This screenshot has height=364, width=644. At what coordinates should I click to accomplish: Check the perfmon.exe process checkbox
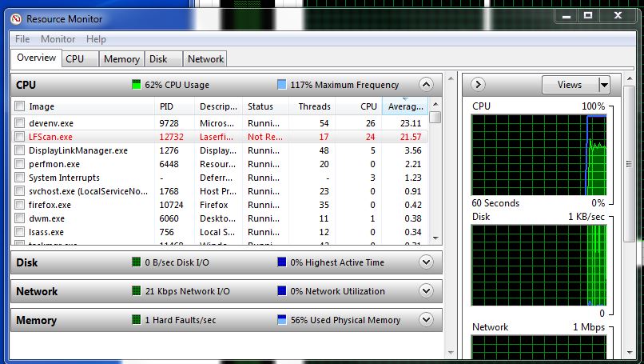19,164
